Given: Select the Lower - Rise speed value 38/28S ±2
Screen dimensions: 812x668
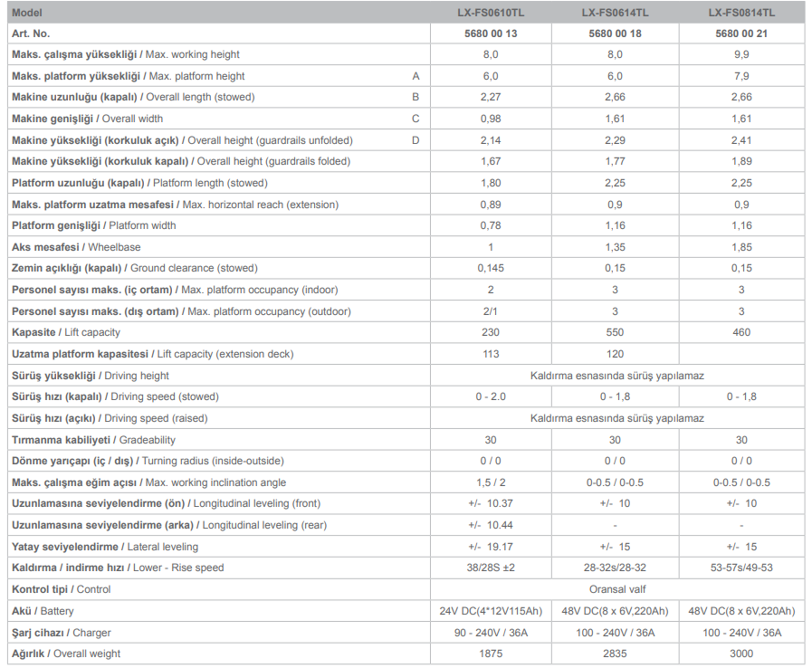Looking at the screenshot, I should 490,568.
